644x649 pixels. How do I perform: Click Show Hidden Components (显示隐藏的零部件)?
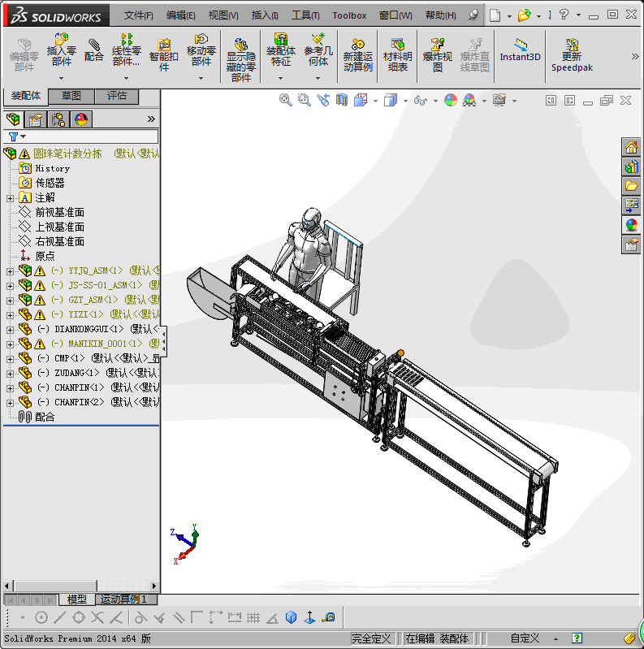(x=241, y=60)
